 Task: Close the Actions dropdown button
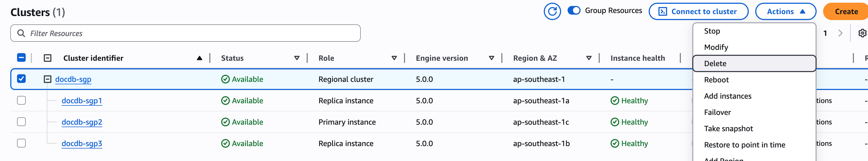coord(785,11)
